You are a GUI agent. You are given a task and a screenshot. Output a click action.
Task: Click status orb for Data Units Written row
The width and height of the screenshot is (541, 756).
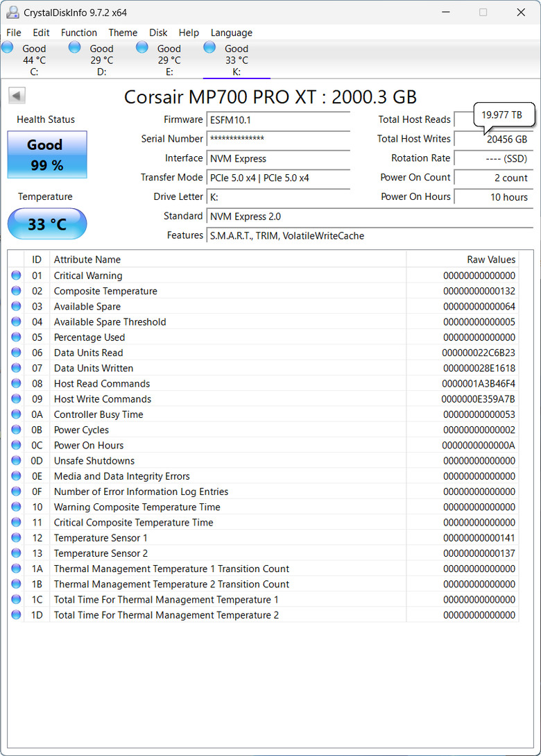point(17,368)
